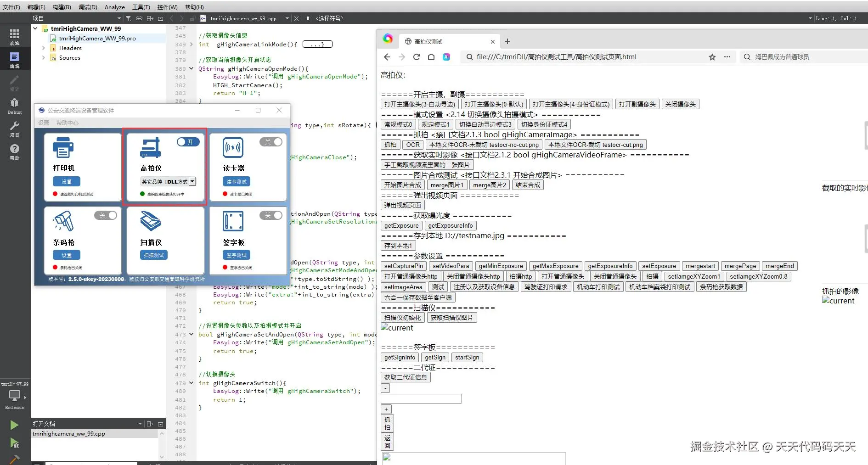
Task: Click the green Run button
Action: click(x=14, y=425)
